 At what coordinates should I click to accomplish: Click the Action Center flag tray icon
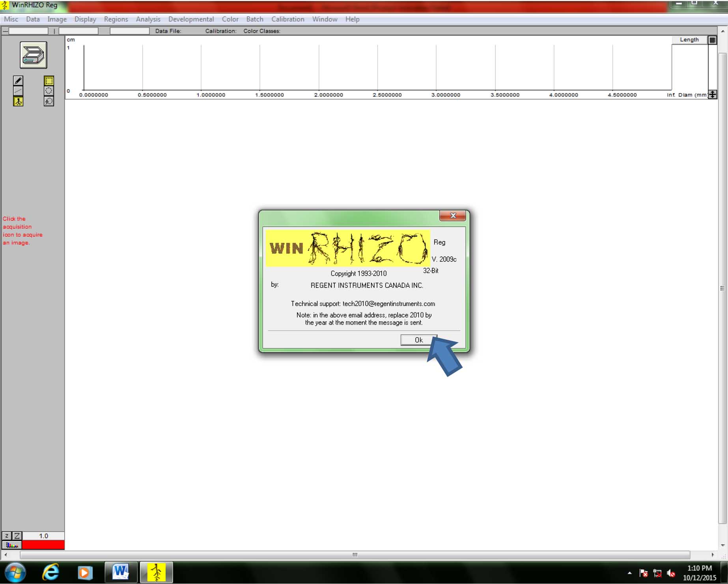tap(644, 573)
